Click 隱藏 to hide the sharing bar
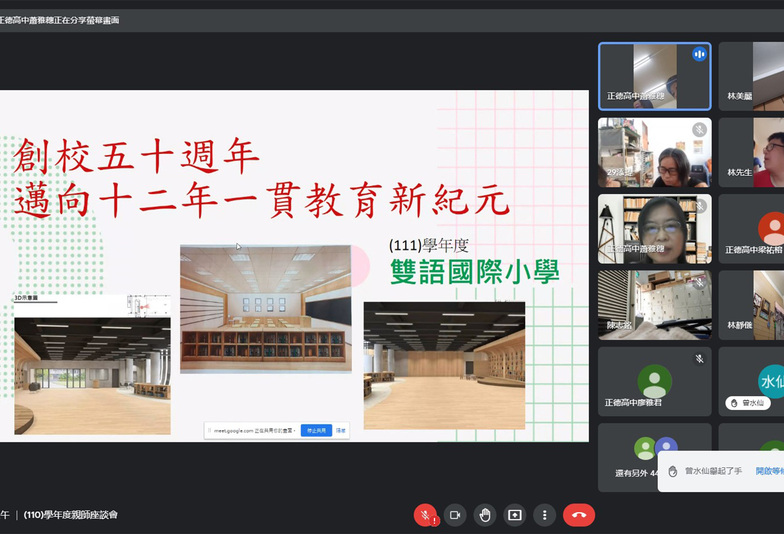The image size is (784, 534). (341, 430)
